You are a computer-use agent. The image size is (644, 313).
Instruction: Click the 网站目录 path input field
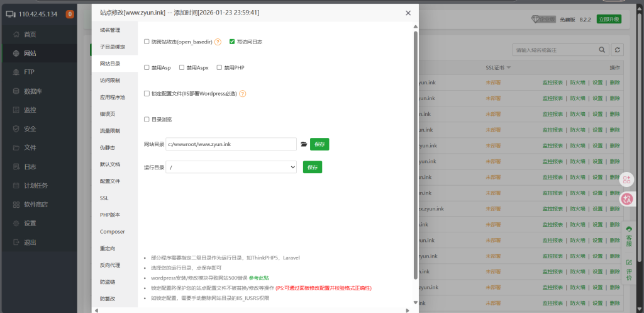click(231, 144)
